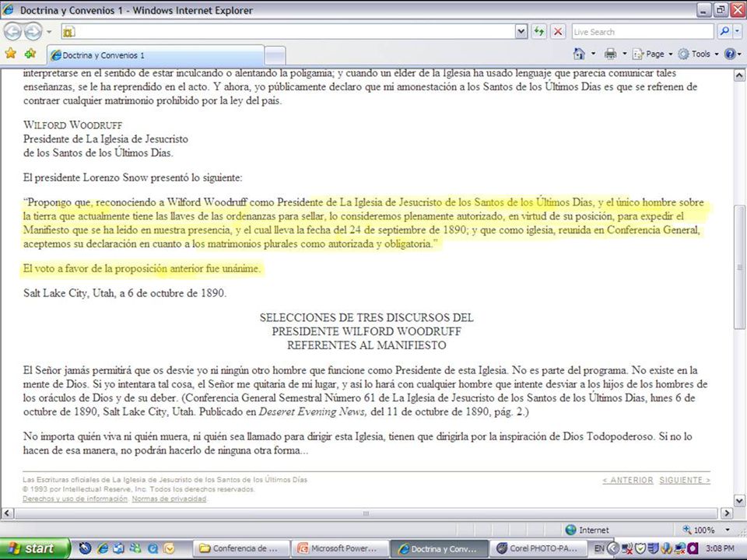Screen dimensions: 747x560
Task: Click the vertical scrollbar up arrow
Action: (739, 75)
